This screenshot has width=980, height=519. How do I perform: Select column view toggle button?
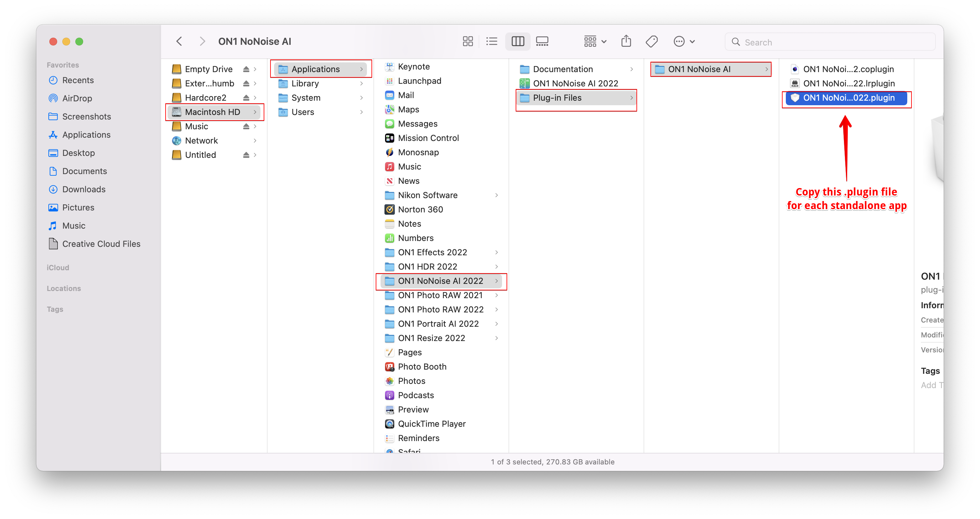[x=517, y=42]
